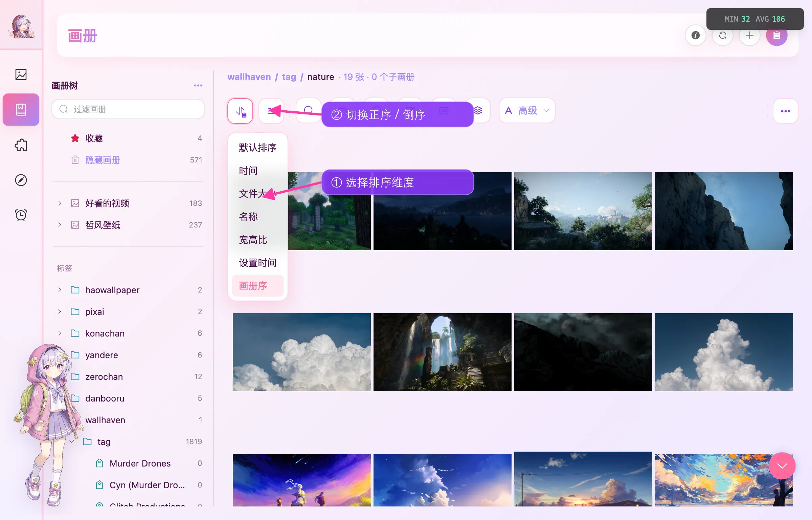Image resolution: width=812 pixels, height=520 pixels.
Task: Expand the haowallpaper folder
Action: pos(60,290)
